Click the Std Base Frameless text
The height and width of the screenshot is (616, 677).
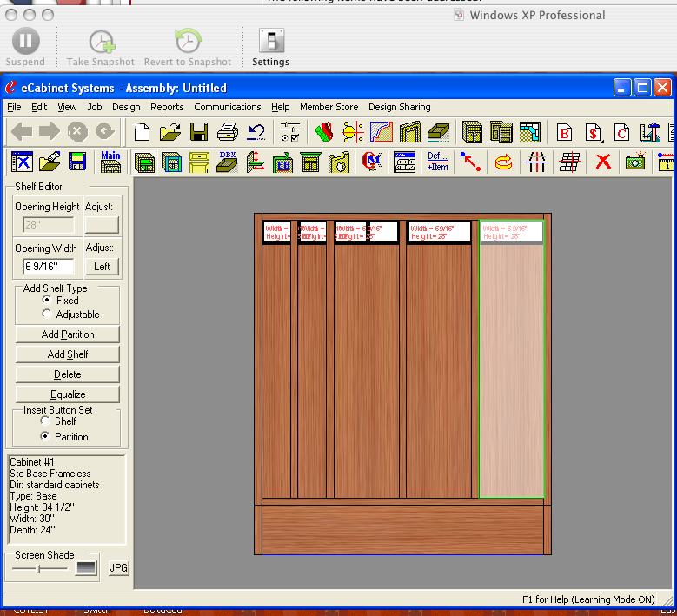pyautogui.click(x=50, y=474)
